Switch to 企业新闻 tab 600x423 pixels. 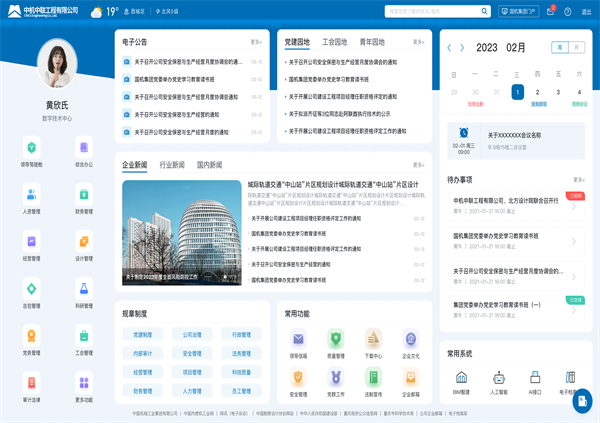134,165
